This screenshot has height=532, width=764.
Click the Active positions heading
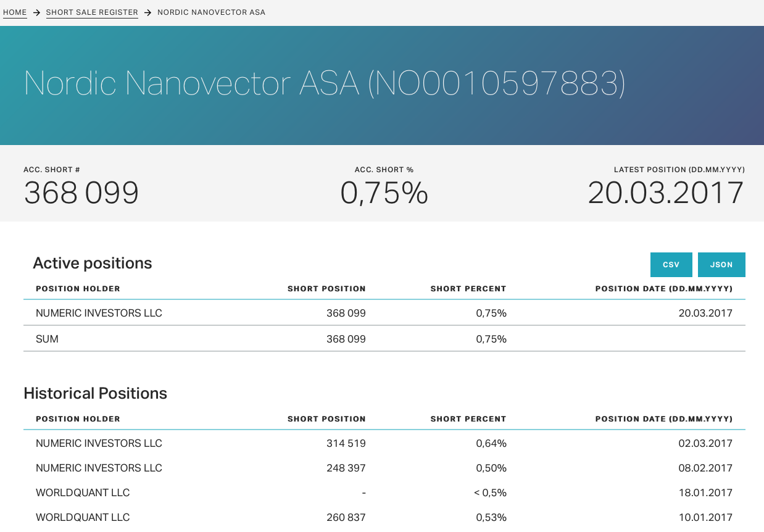point(93,263)
